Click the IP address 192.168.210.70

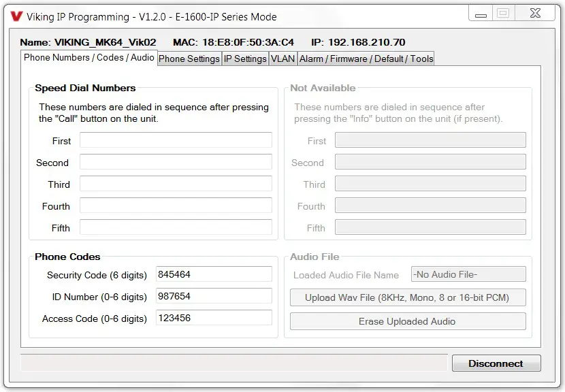pos(367,42)
